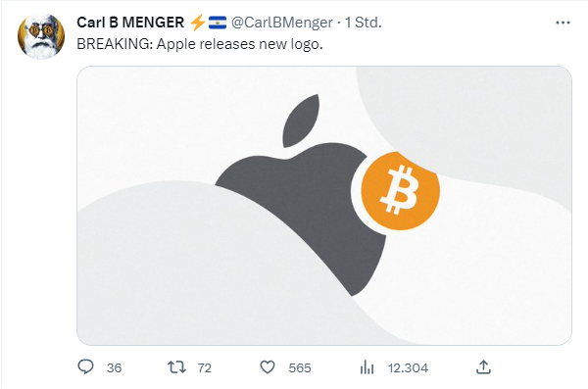This screenshot has width=588, height=389.
Task: Open the tweet via the "1 Std." timestamp
Action: [x=363, y=23]
